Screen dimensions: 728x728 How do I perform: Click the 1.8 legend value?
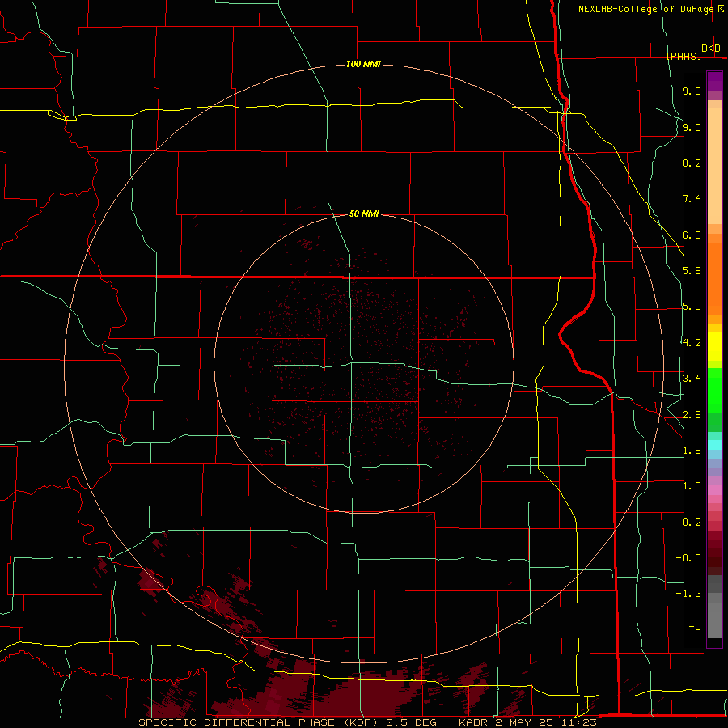(x=692, y=451)
